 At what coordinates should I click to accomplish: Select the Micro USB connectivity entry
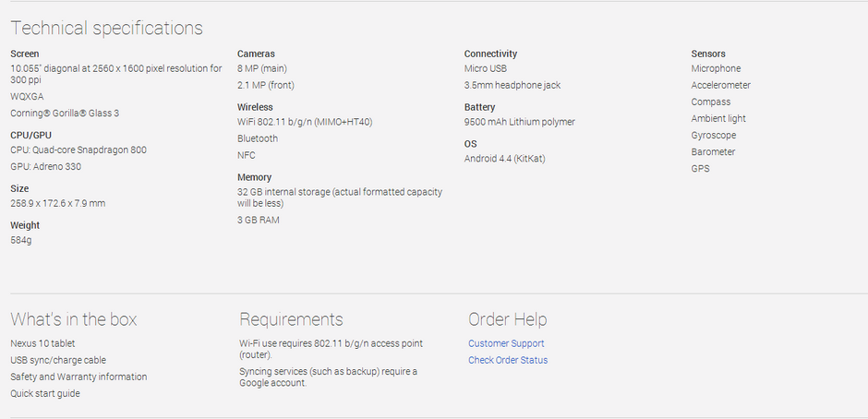pyautogui.click(x=486, y=68)
